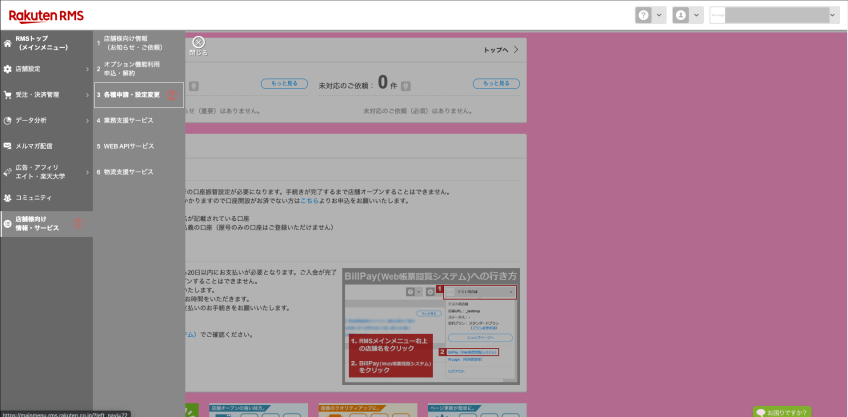The height and width of the screenshot is (417, 848).
Task: Expand the shop name selector in header
Action: [x=773, y=15]
